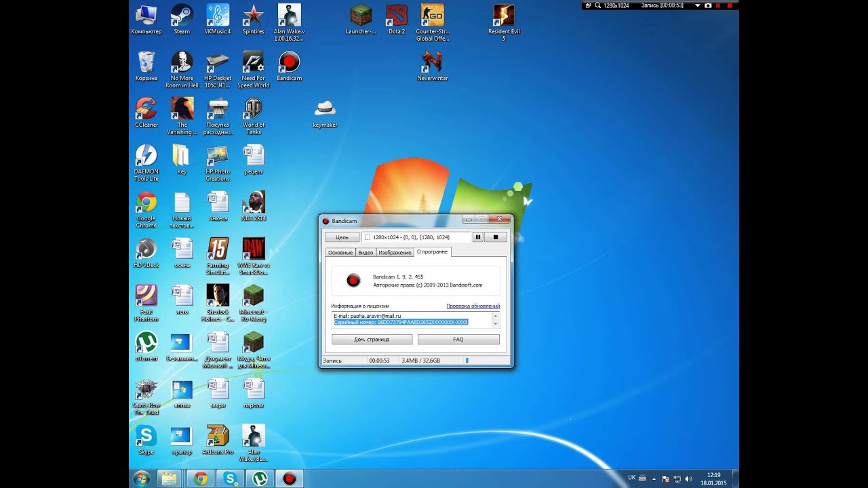
Task: Click the 1280x1024 target area field
Action: [x=416, y=237]
